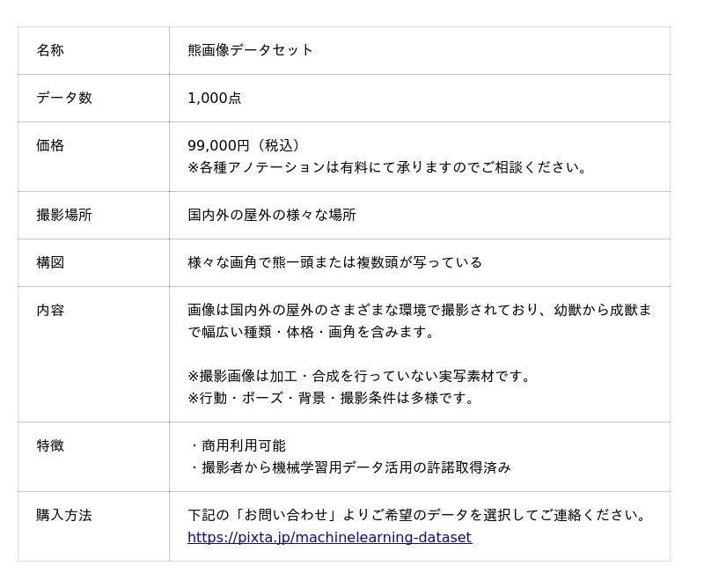Click the 撮影場所 row label
704x588 pixels.
64,215
